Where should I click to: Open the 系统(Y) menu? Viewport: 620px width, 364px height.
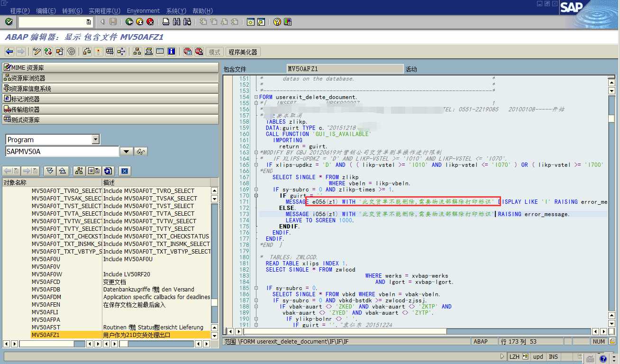pos(176,11)
